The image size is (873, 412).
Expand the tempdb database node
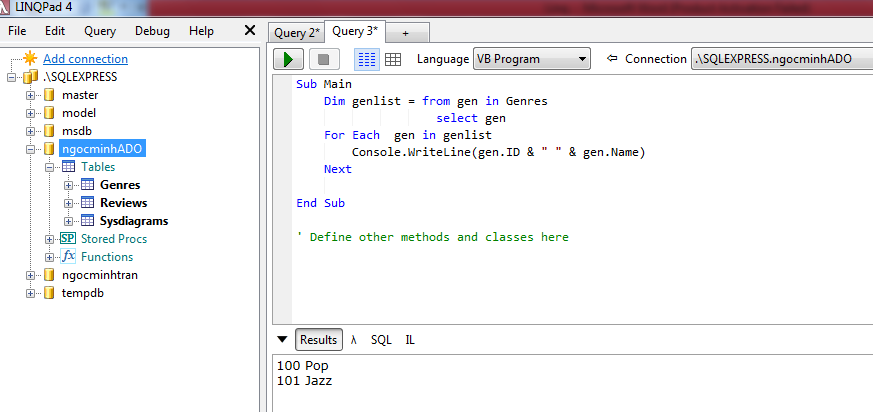31,293
